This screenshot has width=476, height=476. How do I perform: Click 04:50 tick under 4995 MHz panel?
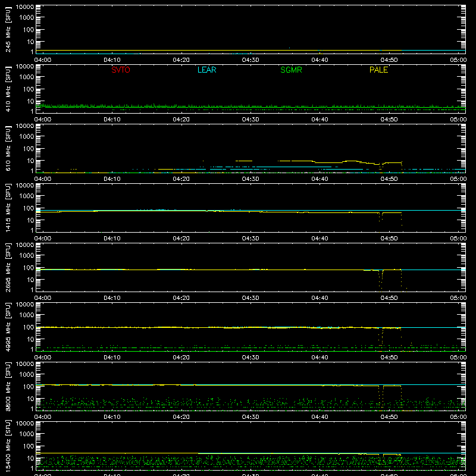coord(389,358)
